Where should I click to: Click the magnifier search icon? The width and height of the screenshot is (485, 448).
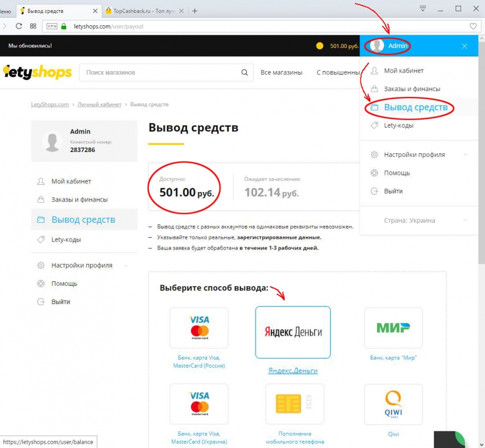[x=244, y=73]
